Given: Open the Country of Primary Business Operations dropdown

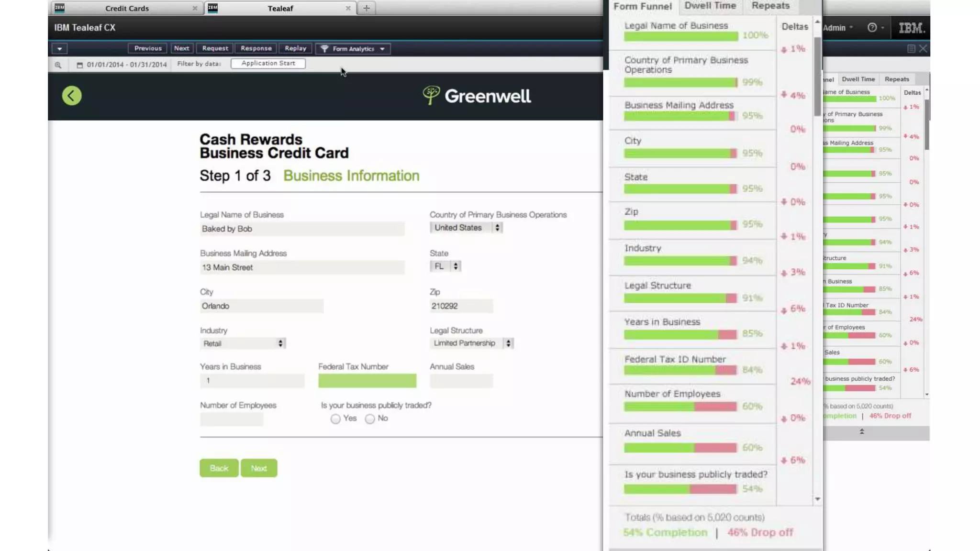Looking at the screenshot, I should 466,228.
